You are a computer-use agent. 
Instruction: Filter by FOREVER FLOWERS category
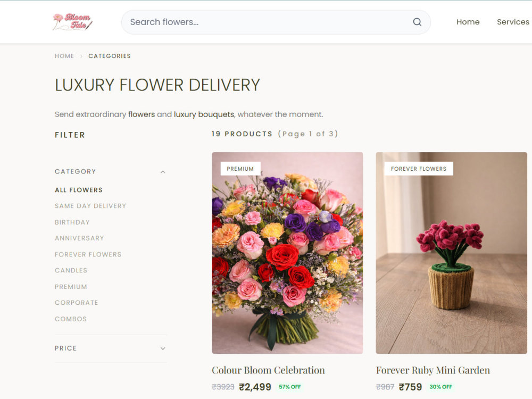click(x=88, y=254)
